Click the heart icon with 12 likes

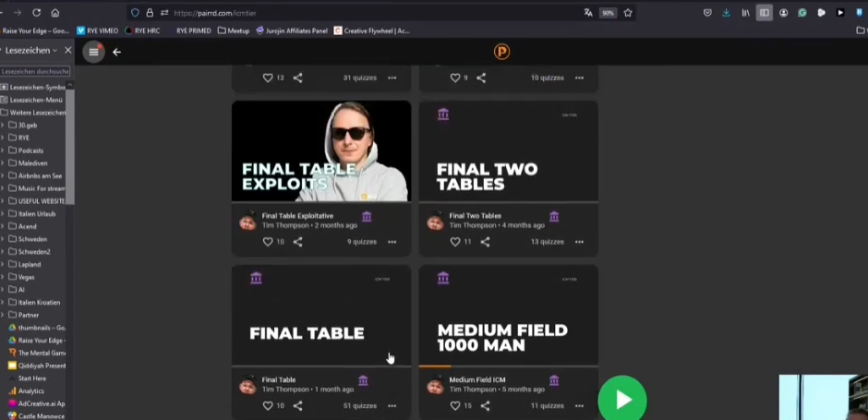click(x=268, y=78)
